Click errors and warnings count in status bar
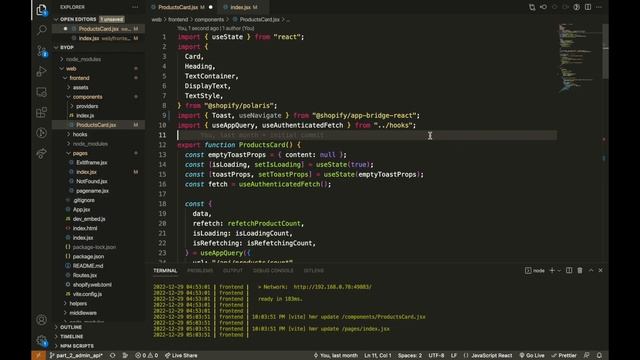Screen dimensions: 640x360 pos(147,356)
